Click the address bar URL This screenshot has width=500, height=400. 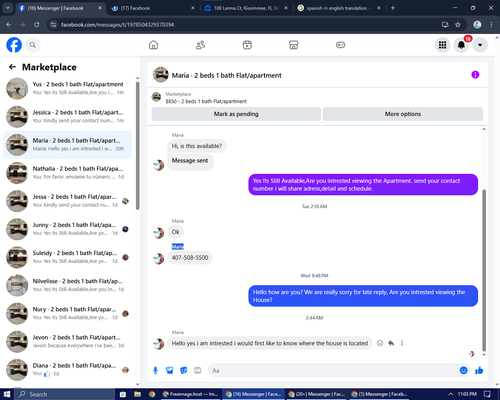[117, 25]
